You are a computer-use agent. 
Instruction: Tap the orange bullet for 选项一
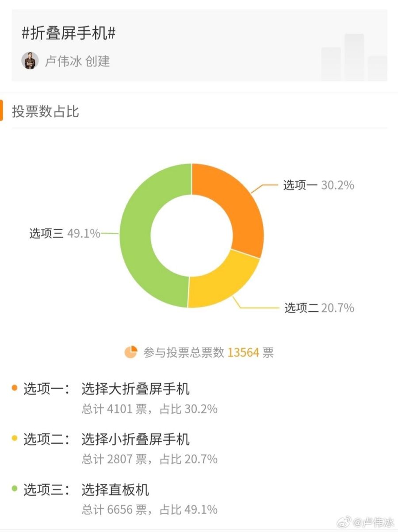click(15, 388)
